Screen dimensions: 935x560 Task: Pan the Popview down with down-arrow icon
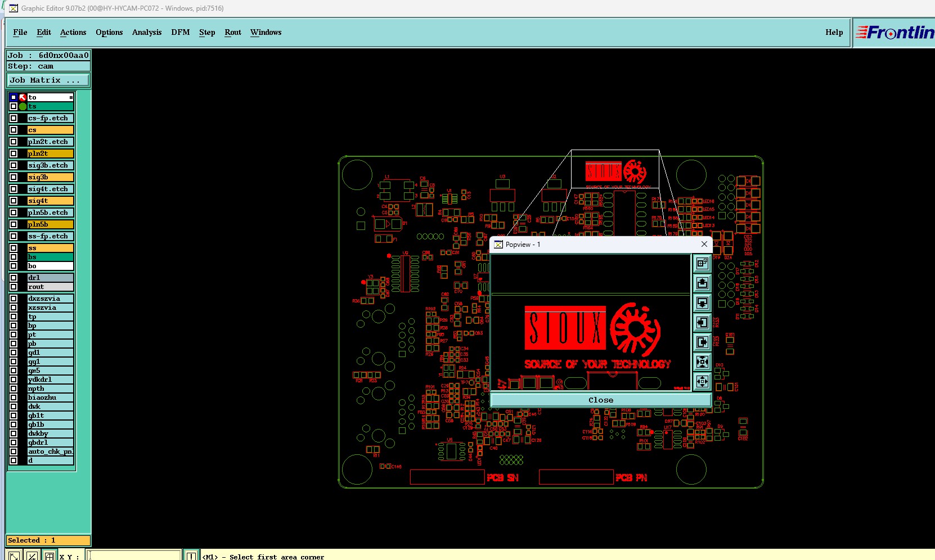click(x=702, y=302)
